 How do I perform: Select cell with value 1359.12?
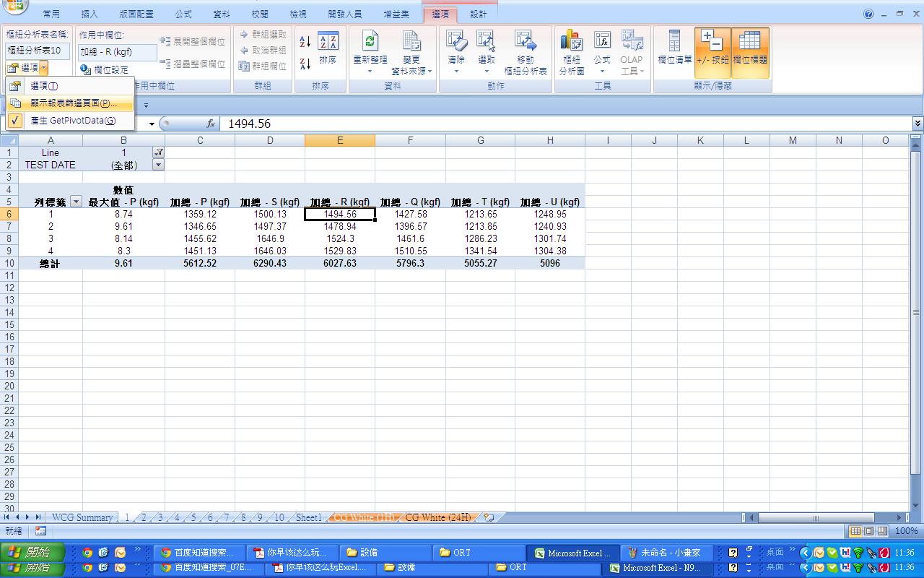200,215
